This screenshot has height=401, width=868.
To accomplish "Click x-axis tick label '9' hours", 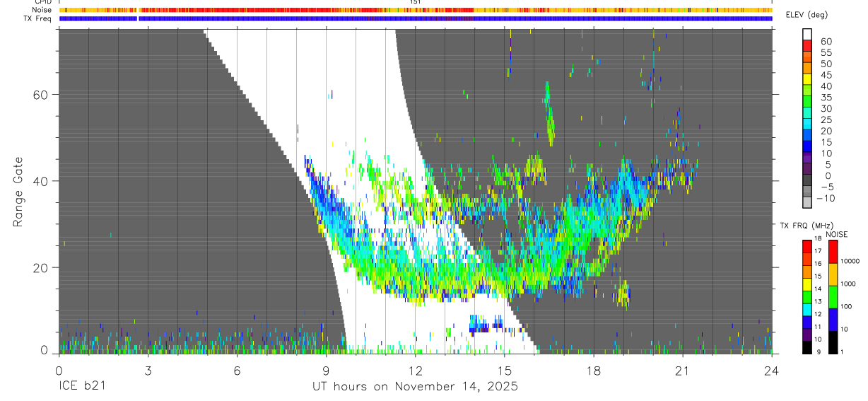I will [326, 371].
